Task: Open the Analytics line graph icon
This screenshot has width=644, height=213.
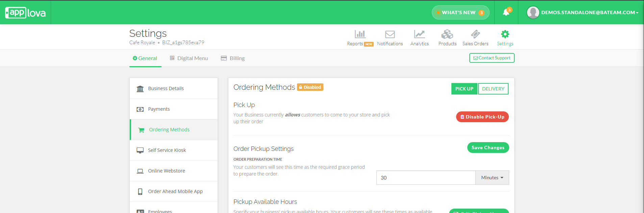Action: tap(419, 34)
